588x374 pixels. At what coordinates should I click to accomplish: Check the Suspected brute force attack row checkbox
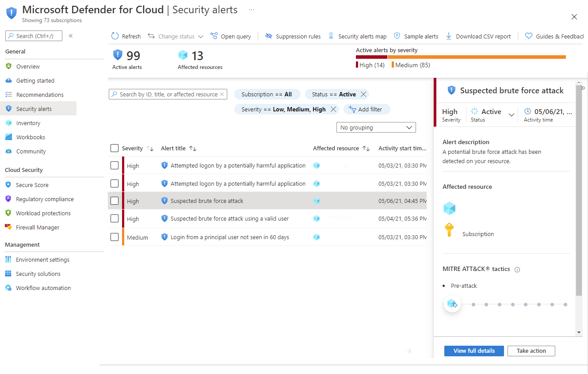115,201
